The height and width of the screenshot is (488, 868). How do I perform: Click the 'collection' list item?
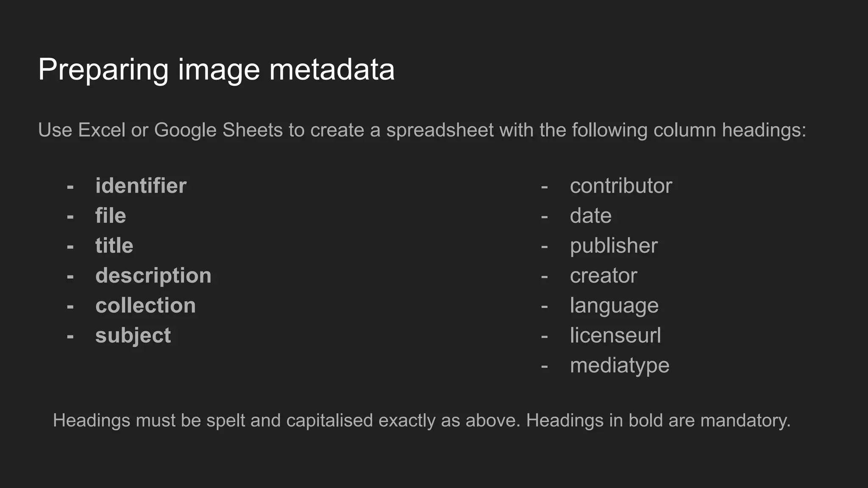[x=145, y=306]
